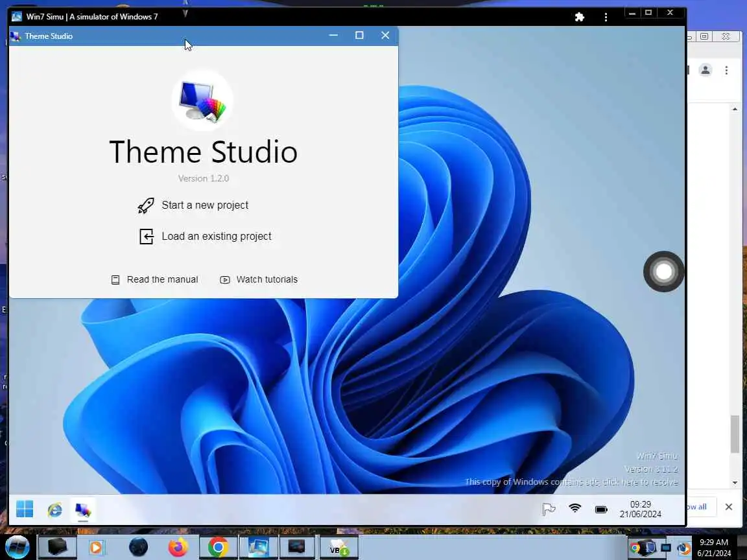747x560 pixels.
Task: Click Theme Studio icon in simulator taskbar
Action: 83,510
